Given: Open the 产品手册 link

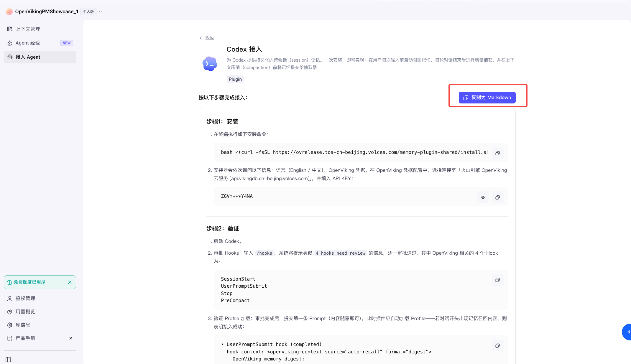Looking at the screenshot, I should [x=40, y=338].
